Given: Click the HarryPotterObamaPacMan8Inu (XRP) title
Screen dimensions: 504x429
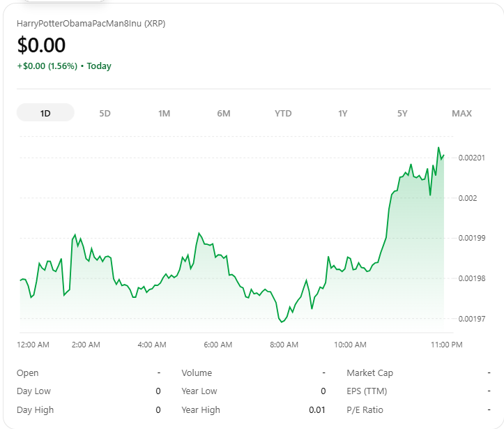Looking at the screenshot, I should pyautogui.click(x=91, y=23).
